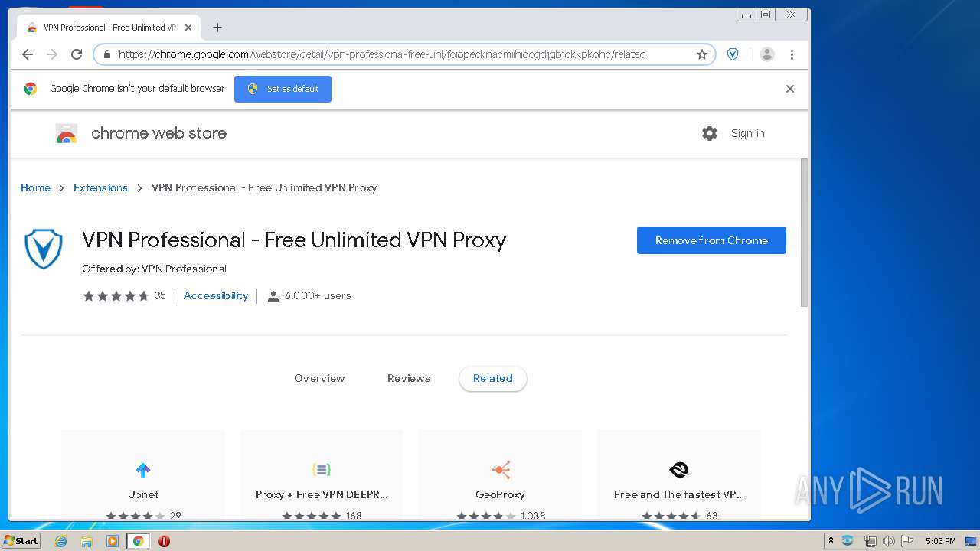Remove VPN Professional from Chrome
Screen dimensions: 980x551
(x=711, y=240)
